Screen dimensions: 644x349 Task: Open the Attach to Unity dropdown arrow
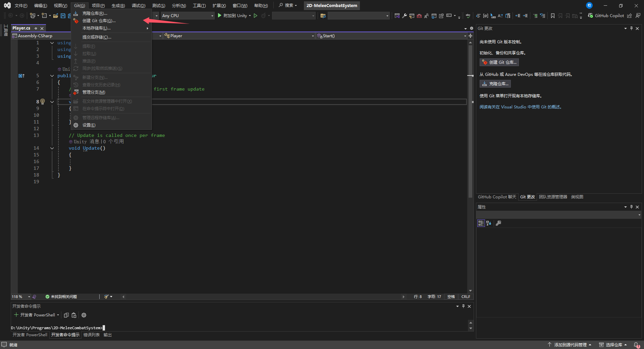coord(250,16)
